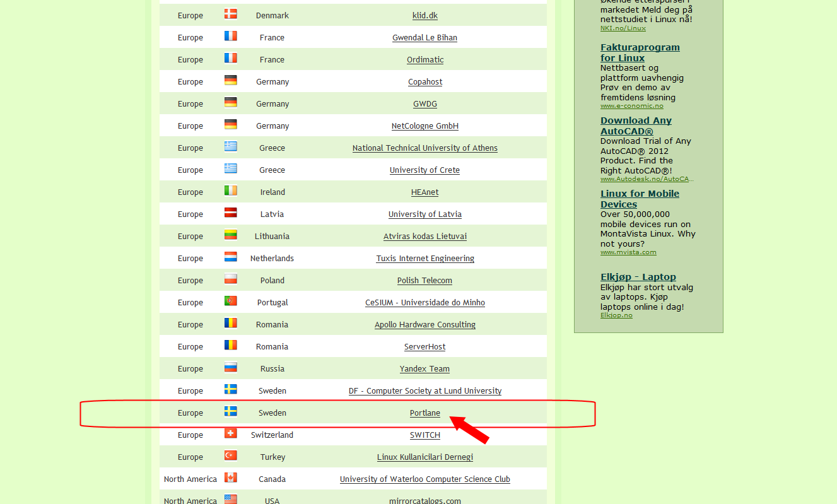This screenshot has height=504, width=837.
Task: Click the Greek flag in University of Crete row
Action: coord(231,168)
